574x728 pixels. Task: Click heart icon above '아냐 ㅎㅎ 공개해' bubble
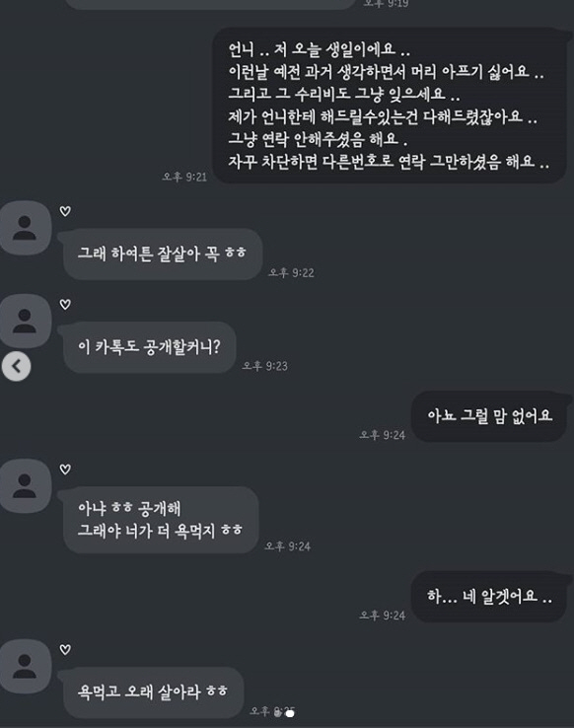coord(65,470)
